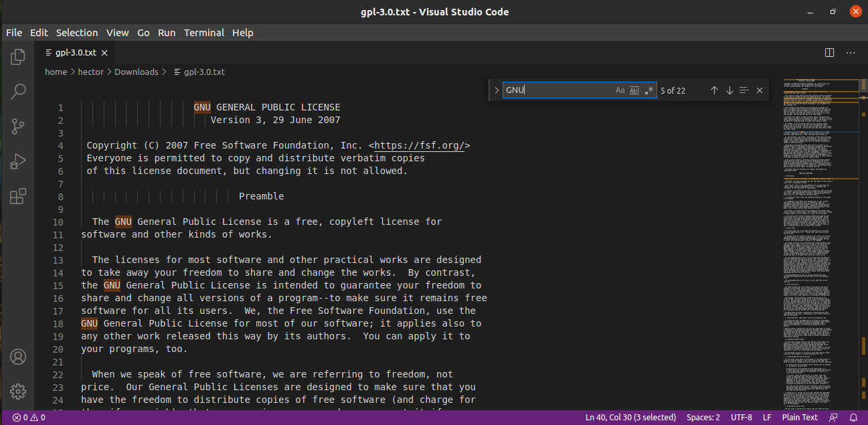Toggle Use Regular Expression option

649,90
